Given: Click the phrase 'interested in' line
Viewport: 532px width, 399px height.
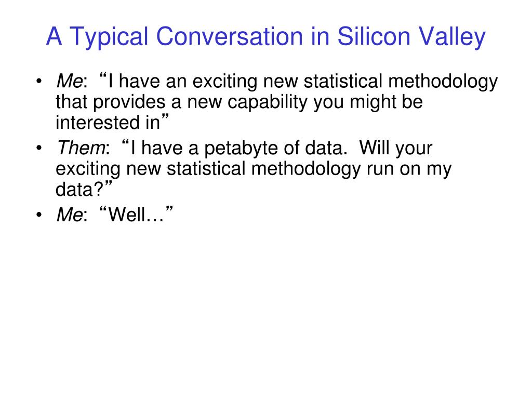Looking at the screenshot, I should [108, 123].
